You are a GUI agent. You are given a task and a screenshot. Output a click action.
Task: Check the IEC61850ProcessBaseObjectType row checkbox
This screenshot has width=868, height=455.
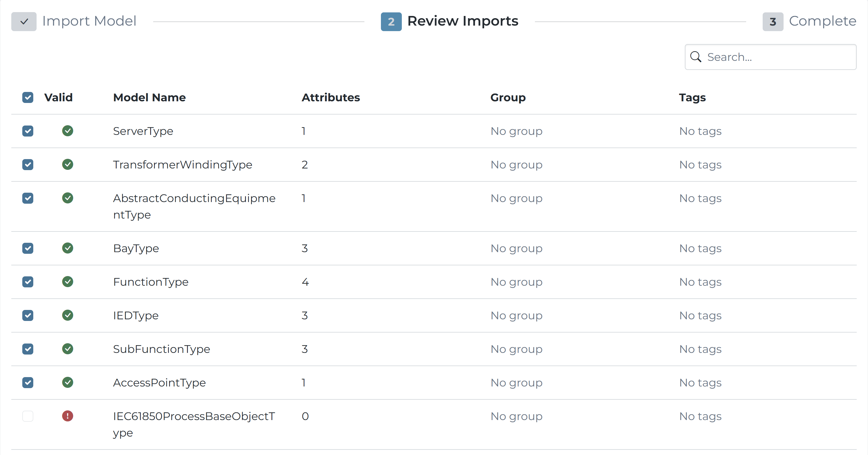(28, 416)
